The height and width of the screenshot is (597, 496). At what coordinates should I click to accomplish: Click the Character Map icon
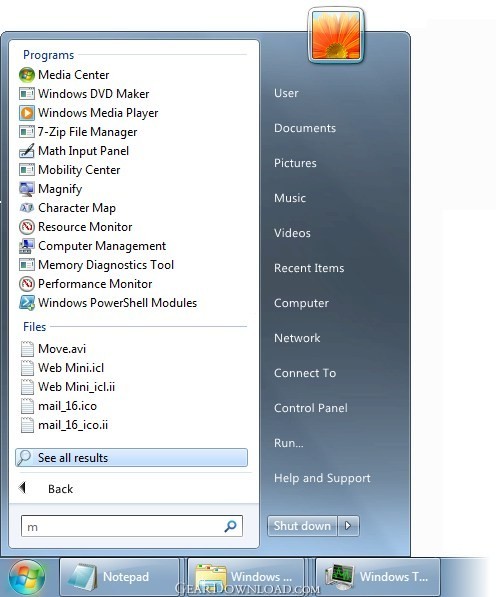coord(27,208)
